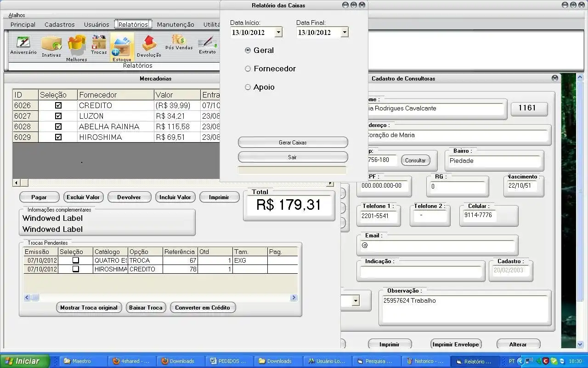588x368 pixels.
Task: Click the Bairro field containing Piedade
Action: point(495,161)
